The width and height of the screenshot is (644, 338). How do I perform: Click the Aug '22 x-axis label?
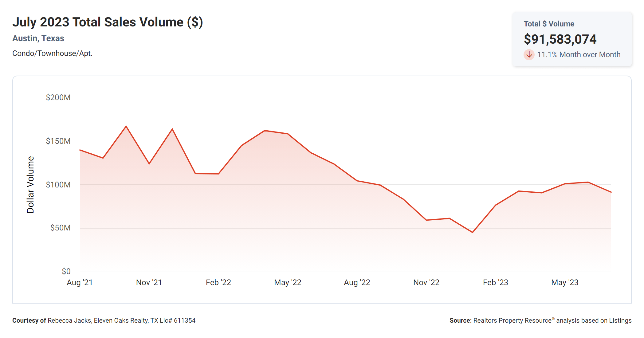pyautogui.click(x=357, y=283)
